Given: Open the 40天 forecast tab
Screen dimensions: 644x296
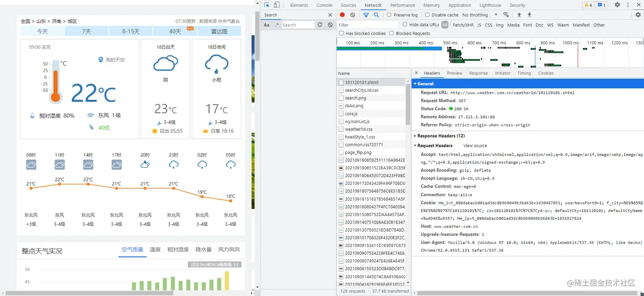Looking at the screenshot, I should tap(175, 31).
